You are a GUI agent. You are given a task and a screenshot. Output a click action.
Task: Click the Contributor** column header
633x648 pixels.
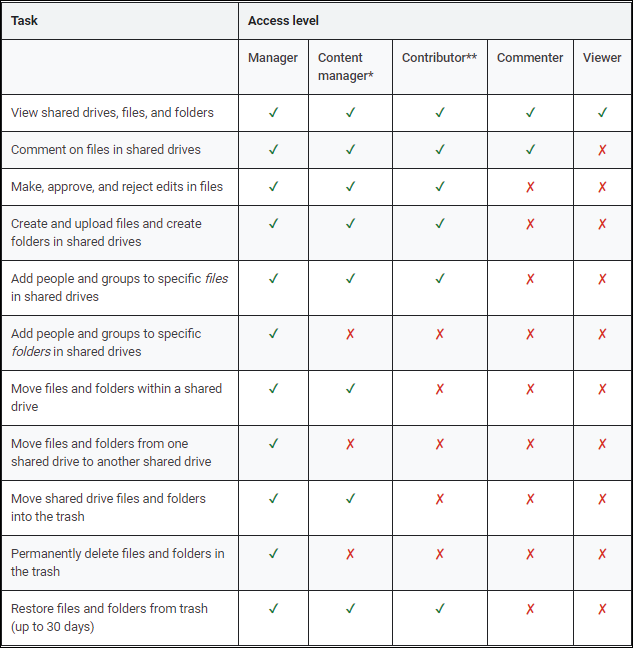click(439, 58)
